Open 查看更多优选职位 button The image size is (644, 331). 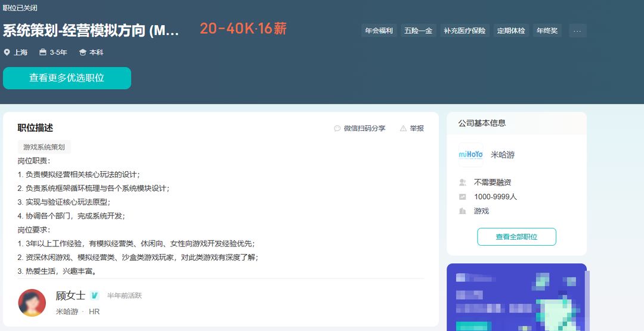point(67,78)
